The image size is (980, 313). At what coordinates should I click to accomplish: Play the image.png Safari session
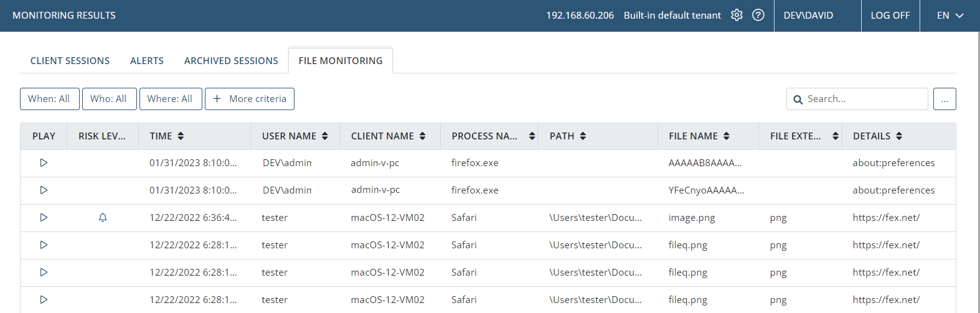(x=44, y=217)
